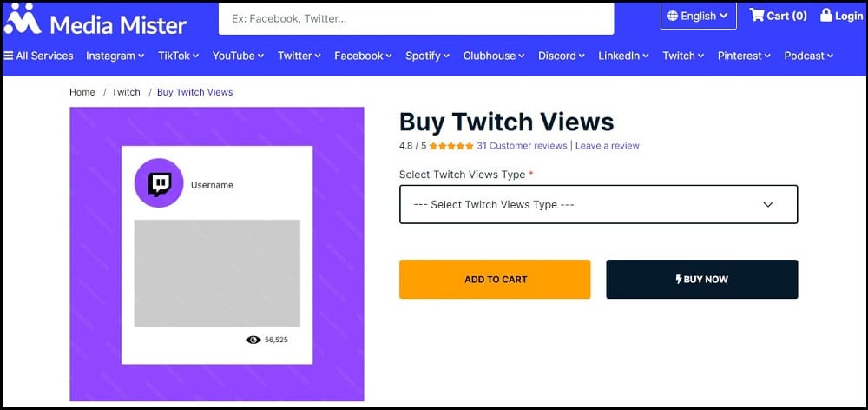Click the search input field
Viewport: 868px width, 410px height.
pos(417,18)
